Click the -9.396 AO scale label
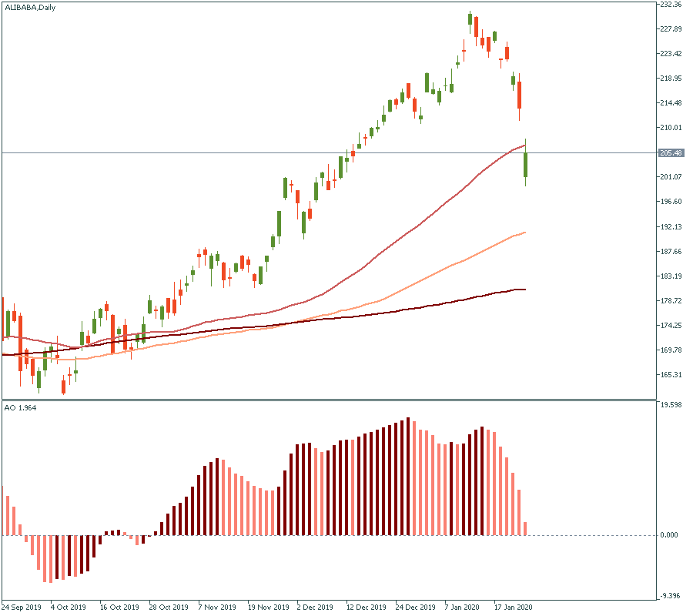Viewport: 693px width, 616px height. tap(670, 595)
